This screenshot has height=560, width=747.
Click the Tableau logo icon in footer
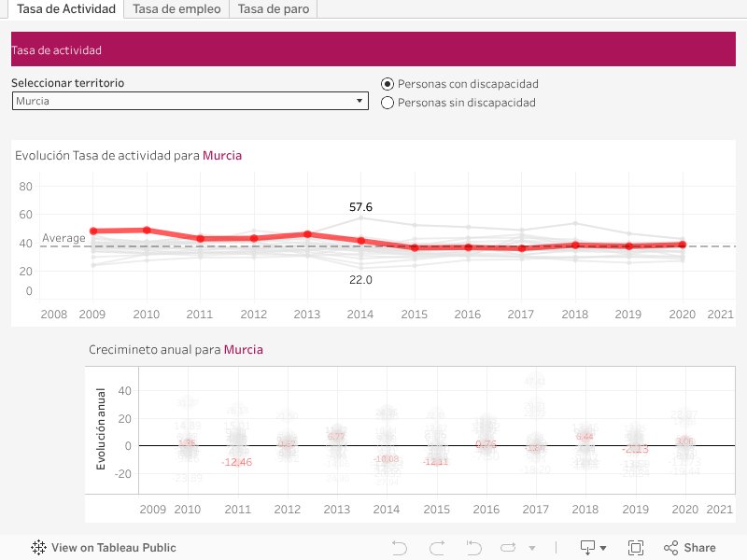pyautogui.click(x=38, y=548)
